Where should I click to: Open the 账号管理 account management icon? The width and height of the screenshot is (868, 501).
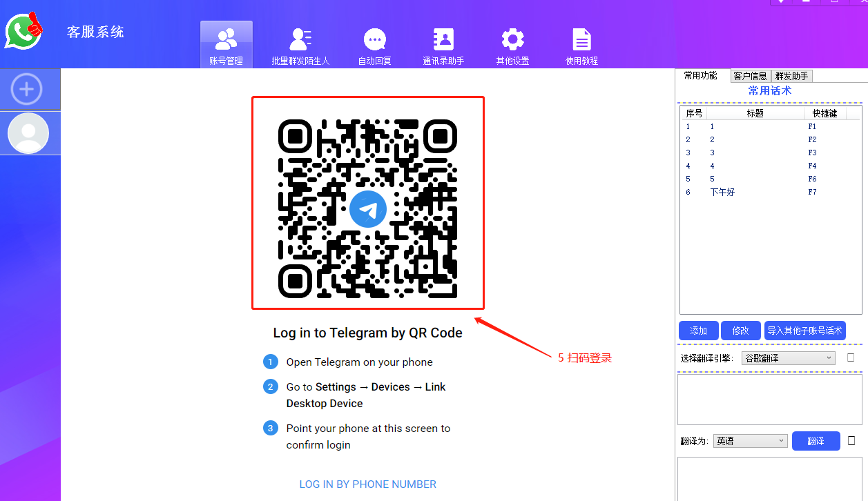(x=226, y=45)
